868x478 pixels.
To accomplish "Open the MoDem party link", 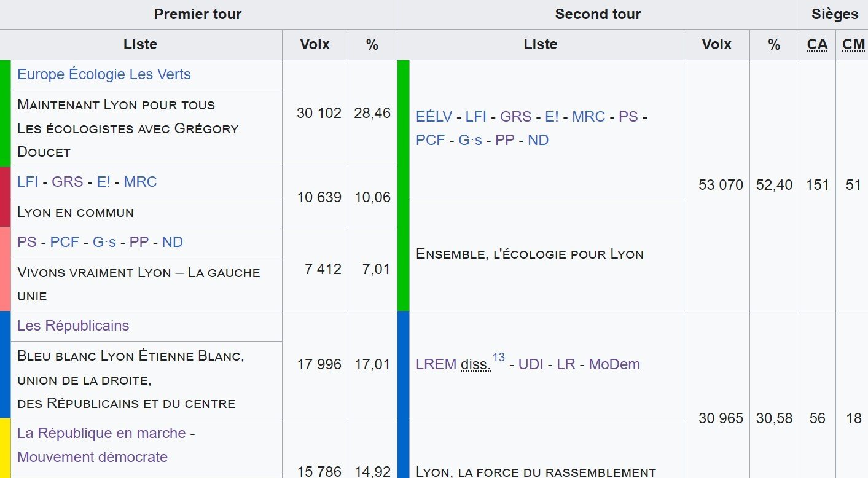I will [614, 364].
